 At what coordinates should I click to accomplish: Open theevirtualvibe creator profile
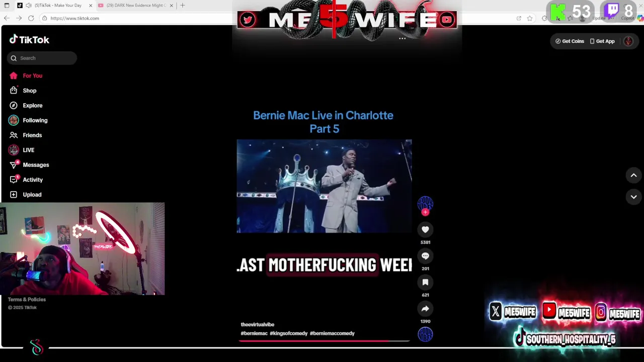(x=257, y=324)
